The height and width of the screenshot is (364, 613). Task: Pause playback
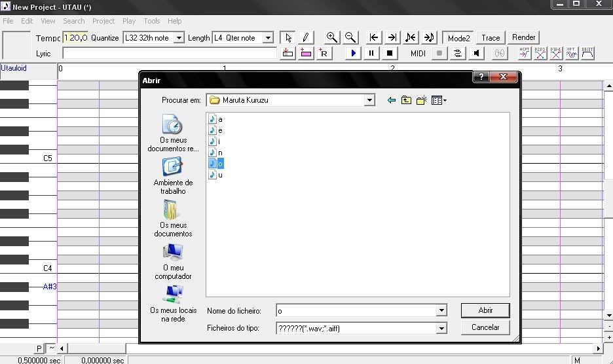tap(371, 53)
